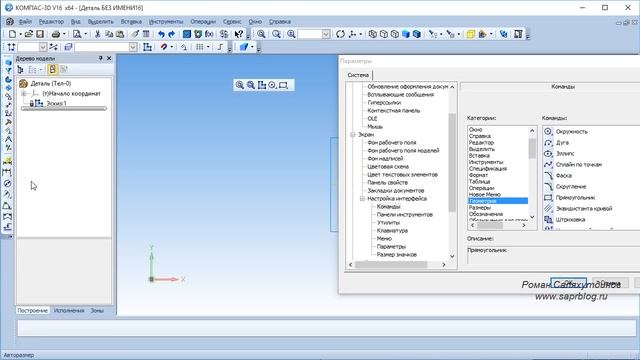This screenshot has width=640, height=360.
Task: Click the Print icon in toolbar
Action: click(56, 34)
